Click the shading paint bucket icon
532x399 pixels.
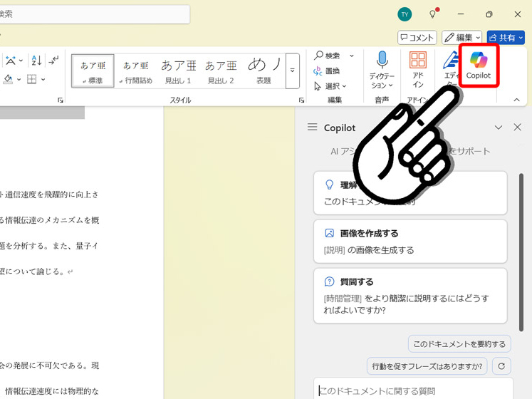8,80
